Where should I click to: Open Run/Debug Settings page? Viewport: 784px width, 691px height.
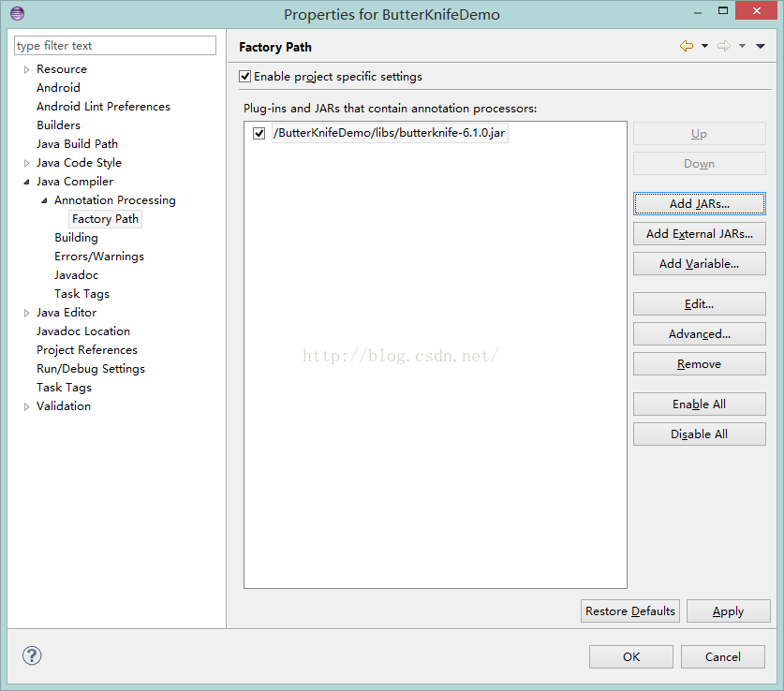tap(91, 369)
